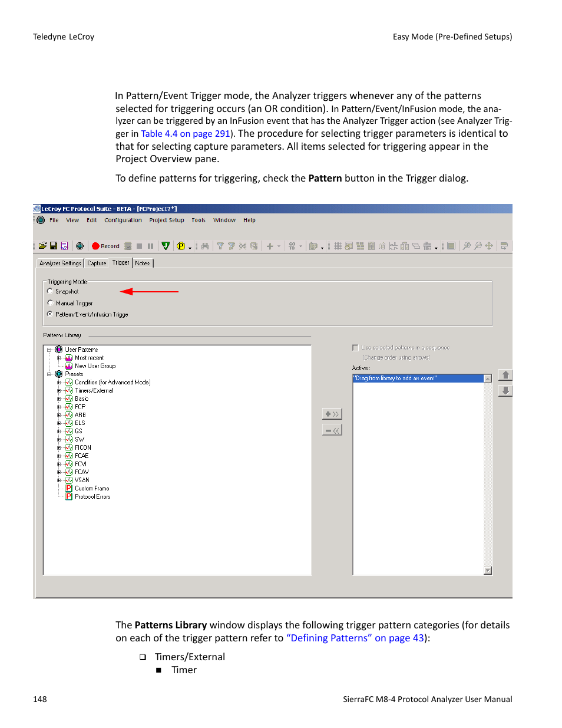Follow the Defining Patterns on page 43 link
The image size is (562, 728).
355,638
